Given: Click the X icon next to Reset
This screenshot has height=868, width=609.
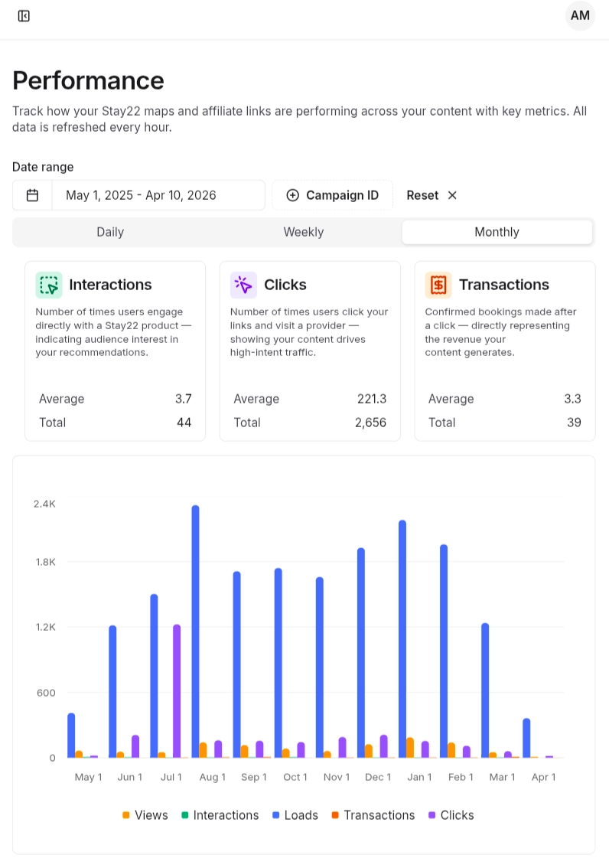Looking at the screenshot, I should click(452, 195).
